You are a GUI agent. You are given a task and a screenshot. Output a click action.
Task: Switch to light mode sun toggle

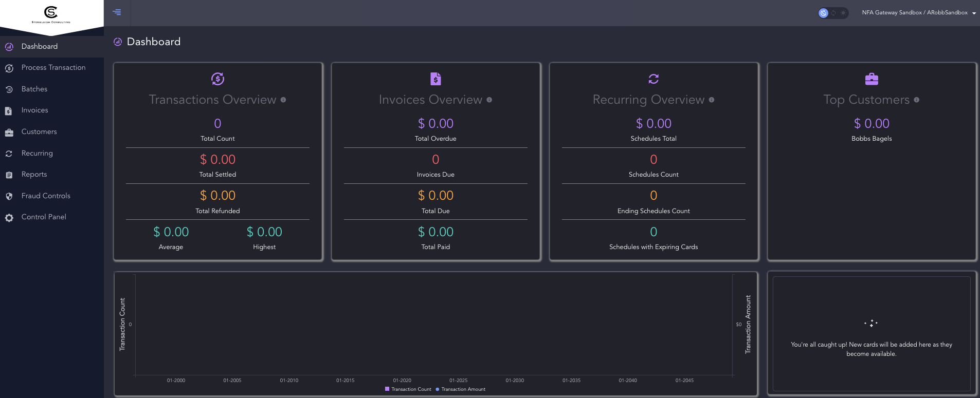[843, 13]
